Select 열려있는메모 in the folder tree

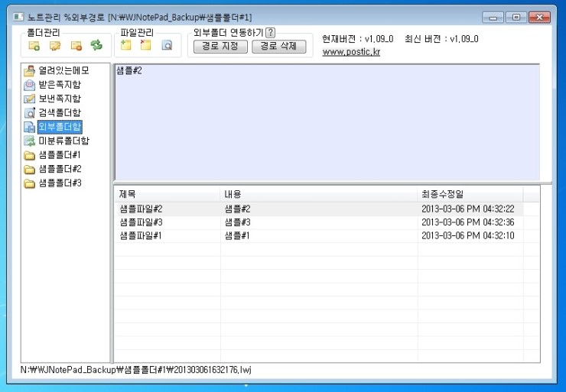64,70
